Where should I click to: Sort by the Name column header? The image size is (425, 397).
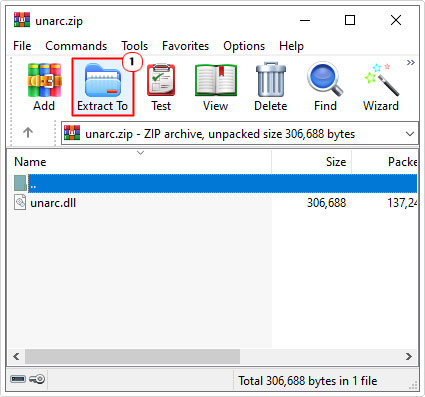pyautogui.click(x=139, y=162)
